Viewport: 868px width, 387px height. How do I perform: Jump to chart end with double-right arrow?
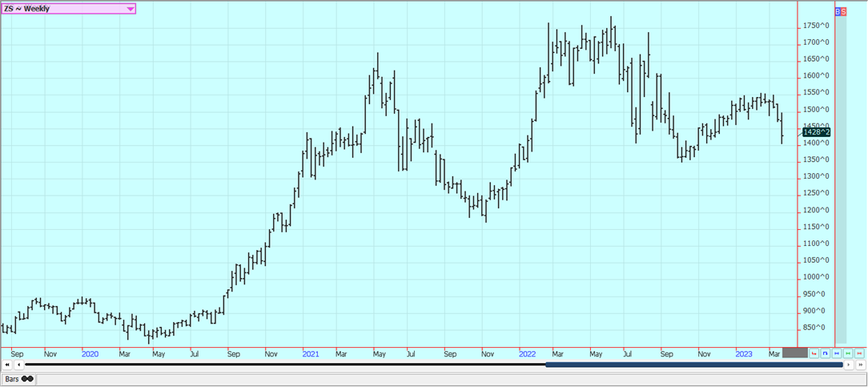(860, 365)
